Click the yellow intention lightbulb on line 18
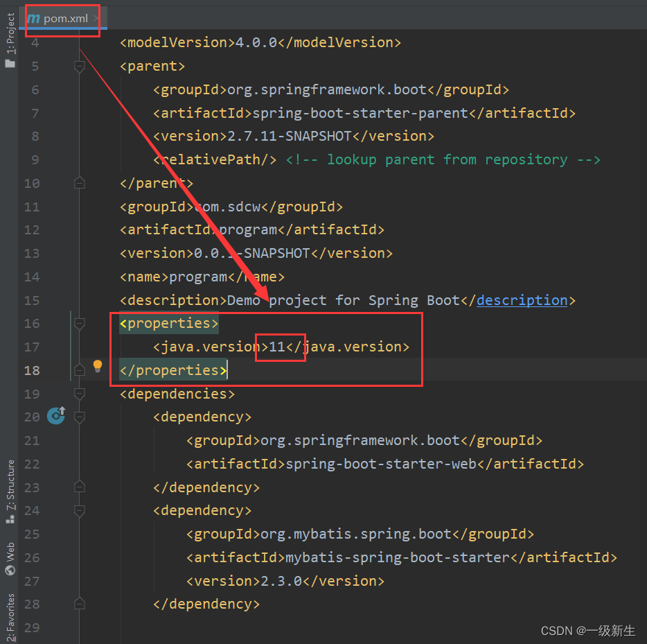Image resolution: width=647 pixels, height=644 pixels. (x=98, y=366)
